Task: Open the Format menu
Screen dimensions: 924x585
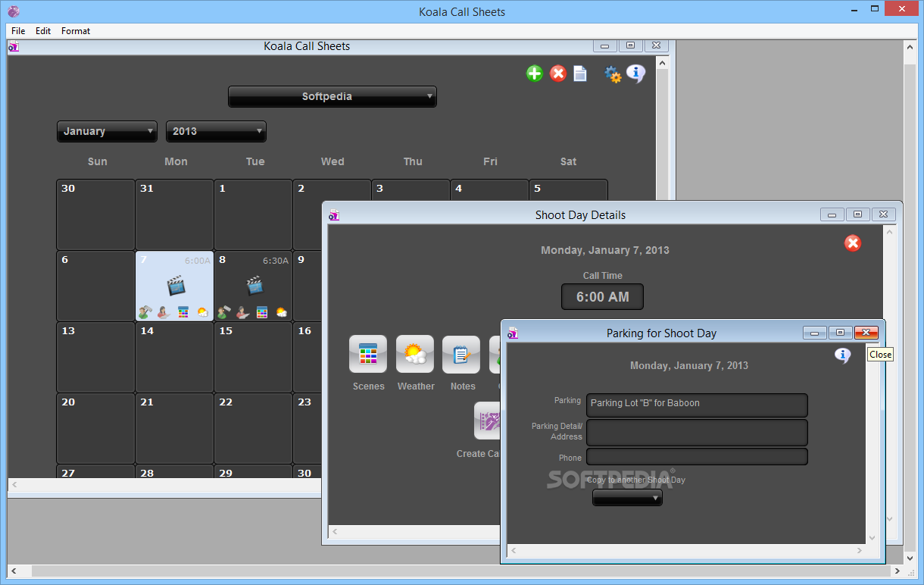Action: [76, 31]
